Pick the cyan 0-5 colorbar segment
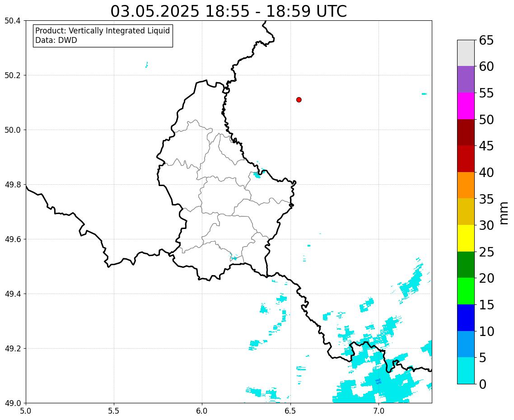The height and width of the screenshot is (420, 514). [x=466, y=370]
